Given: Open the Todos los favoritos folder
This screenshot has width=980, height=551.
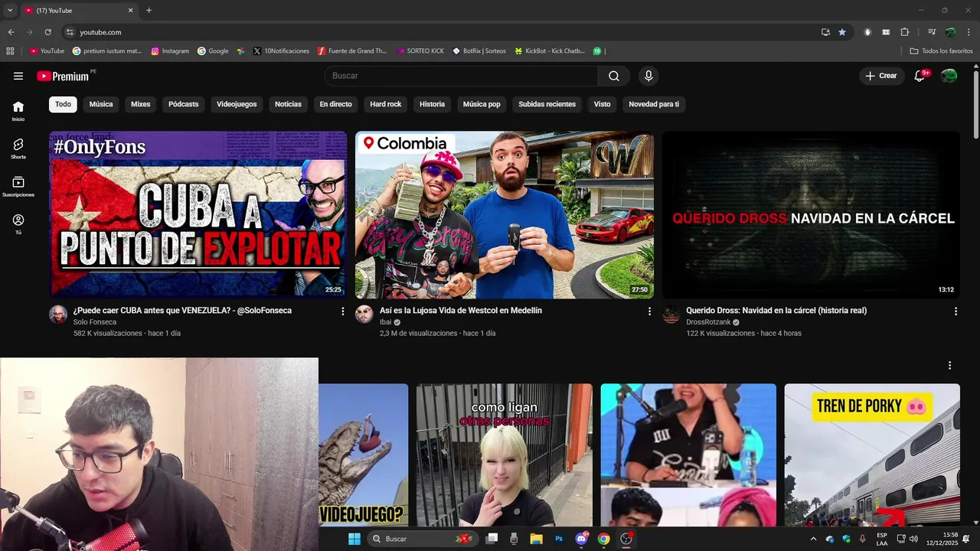Looking at the screenshot, I should pyautogui.click(x=941, y=51).
